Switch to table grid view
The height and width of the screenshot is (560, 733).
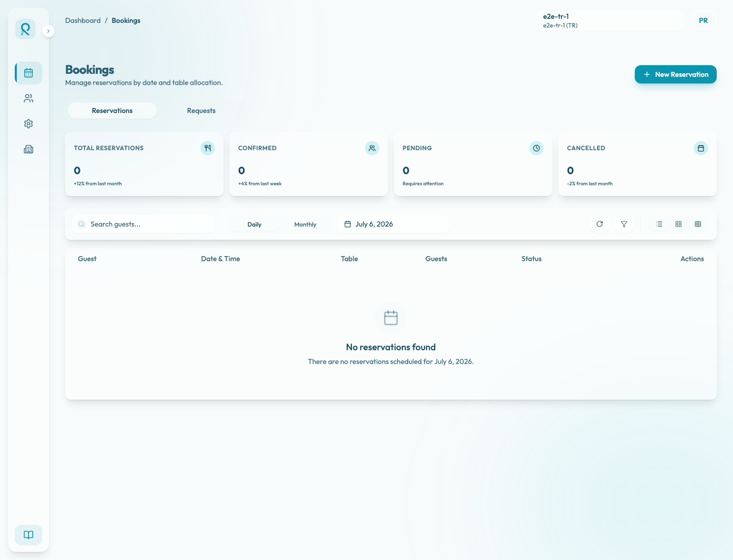[x=698, y=224]
